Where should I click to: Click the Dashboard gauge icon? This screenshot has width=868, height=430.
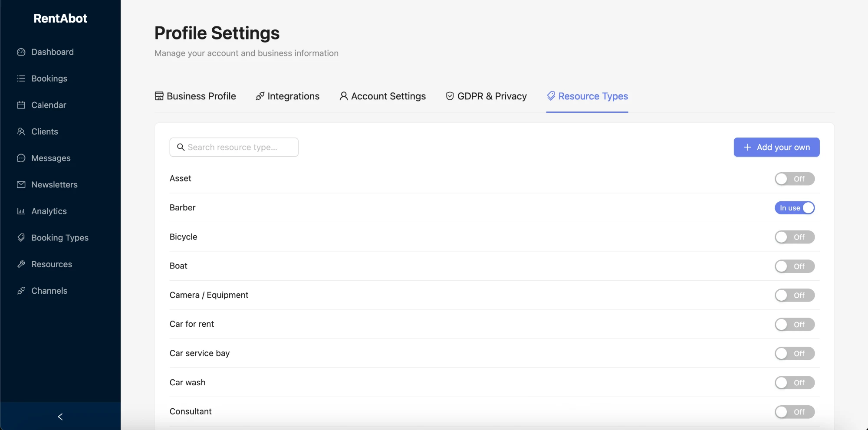pyautogui.click(x=21, y=52)
